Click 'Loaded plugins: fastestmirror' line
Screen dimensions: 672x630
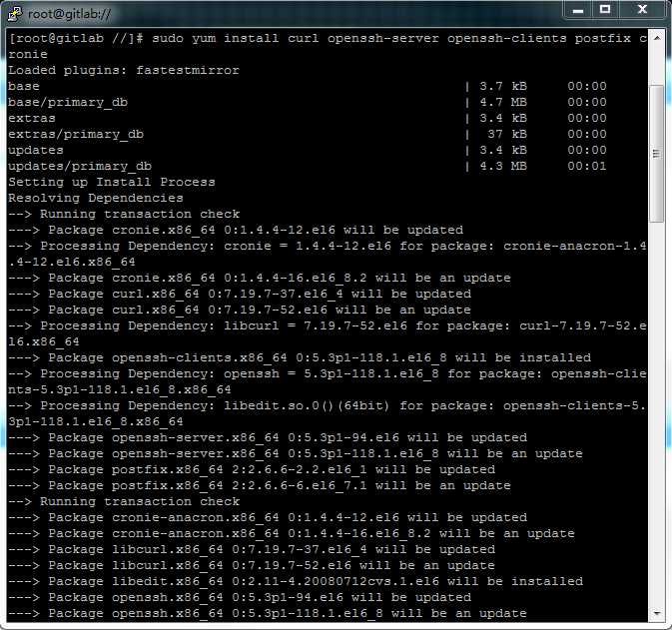click(124, 70)
